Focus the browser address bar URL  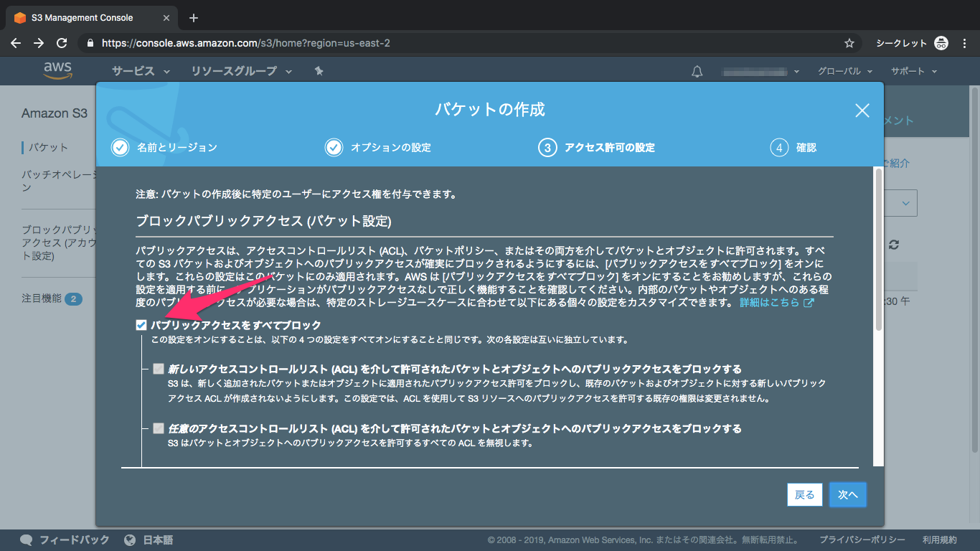click(x=246, y=43)
